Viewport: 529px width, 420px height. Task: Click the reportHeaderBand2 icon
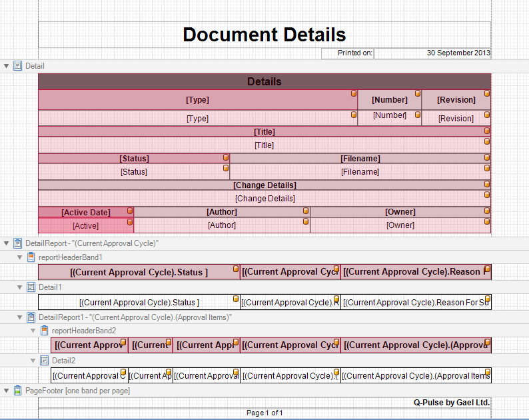click(44, 330)
